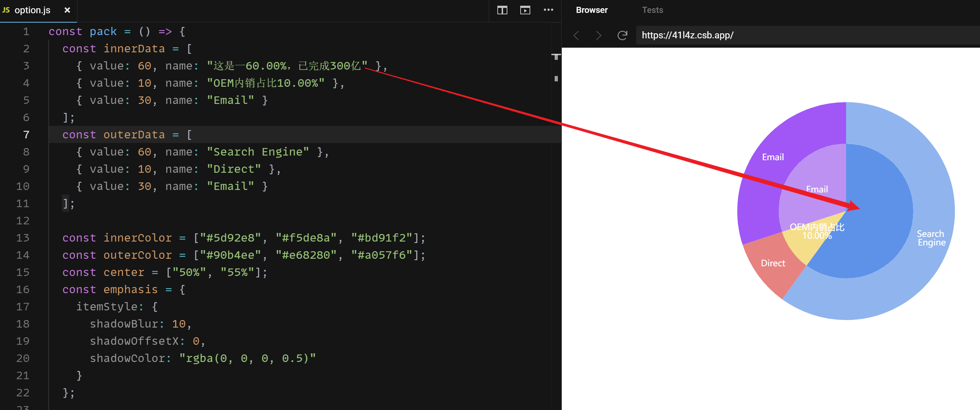Click the browser forward arrow

(x=598, y=35)
